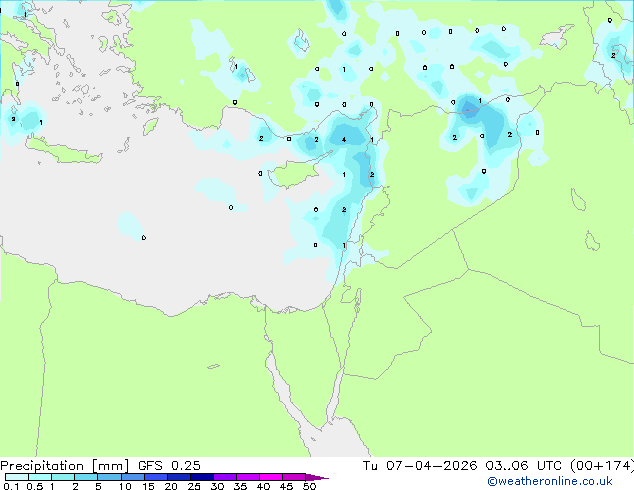The width and height of the screenshot is (634, 490).
Task: Click the arrow tip past legend value 50
Action: pyautogui.click(x=317, y=477)
